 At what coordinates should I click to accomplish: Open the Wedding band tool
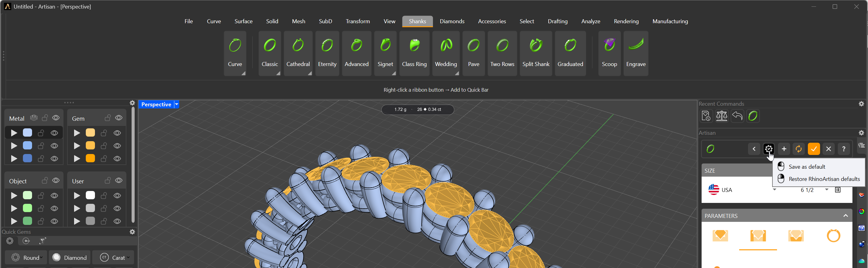[x=446, y=53]
